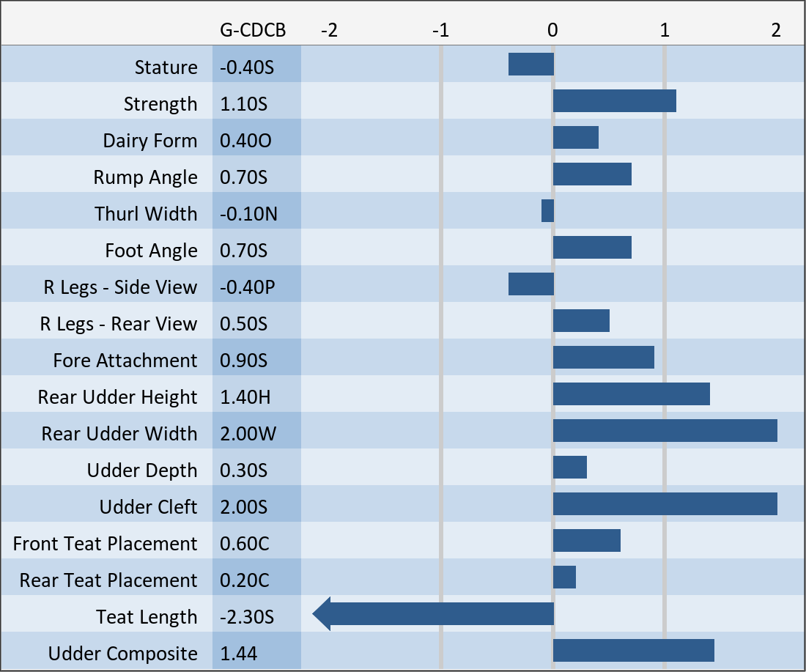Click the Thurl Width value -0.10N
Screen dimensions: 806x672
(x=248, y=214)
